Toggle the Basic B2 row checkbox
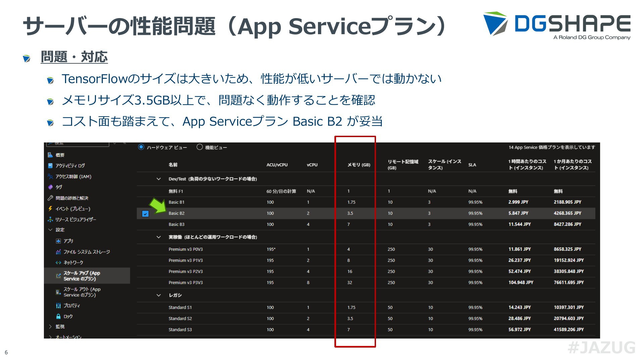The width and height of the screenshot is (644, 362). [x=145, y=214]
